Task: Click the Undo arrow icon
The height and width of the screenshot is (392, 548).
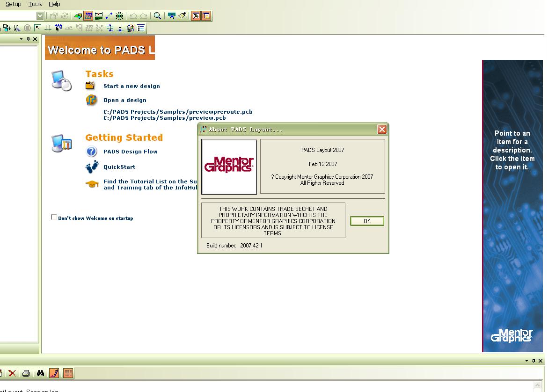Action: pyautogui.click(x=133, y=16)
